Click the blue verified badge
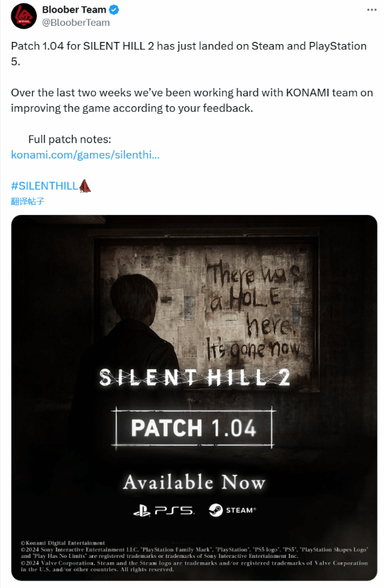 click(114, 10)
